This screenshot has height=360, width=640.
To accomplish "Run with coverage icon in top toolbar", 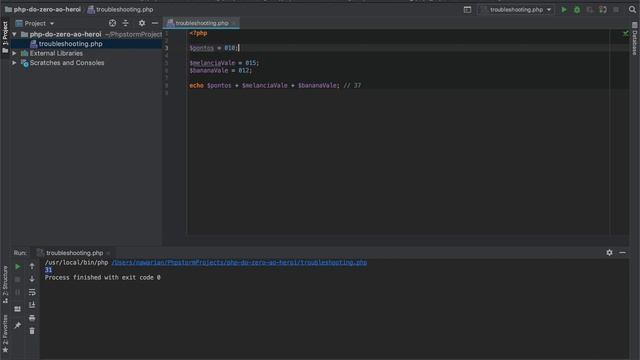I will tap(590, 9).
